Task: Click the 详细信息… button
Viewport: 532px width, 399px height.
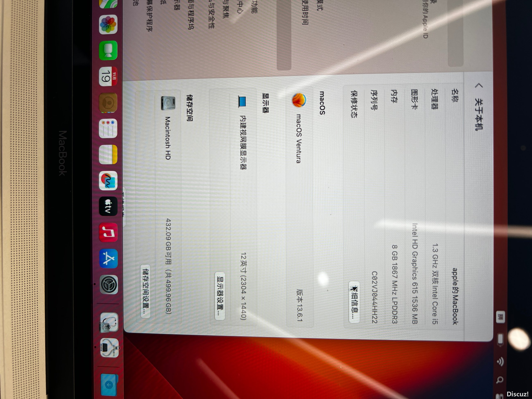Action: point(355,302)
